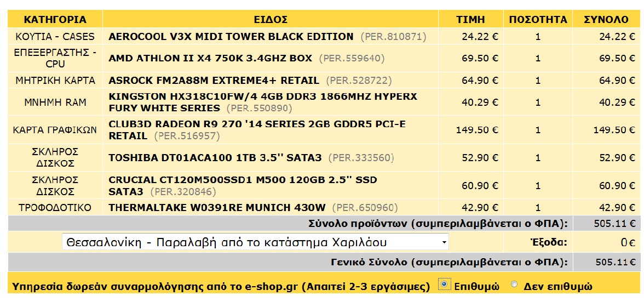Click product code PER.528722
The height and width of the screenshot is (307, 644).
pos(359,81)
